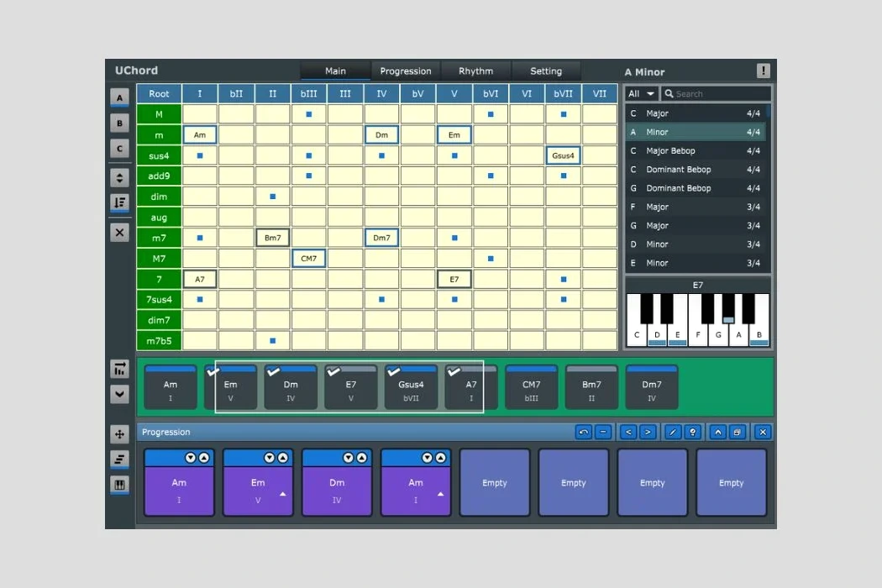The width and height of the screenshot is (882, 588).
Task: Click the Am chord pad in green palette
Action: click(x=171, y=387)
